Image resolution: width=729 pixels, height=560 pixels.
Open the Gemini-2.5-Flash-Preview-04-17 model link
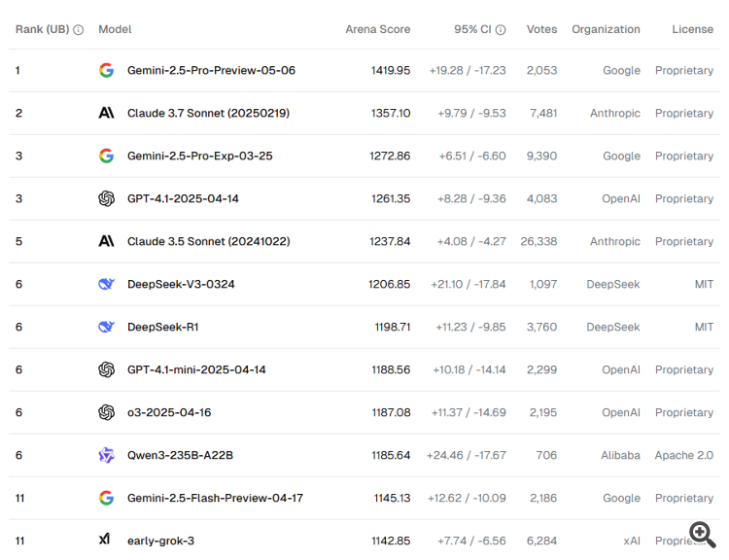tap(215, 498)
